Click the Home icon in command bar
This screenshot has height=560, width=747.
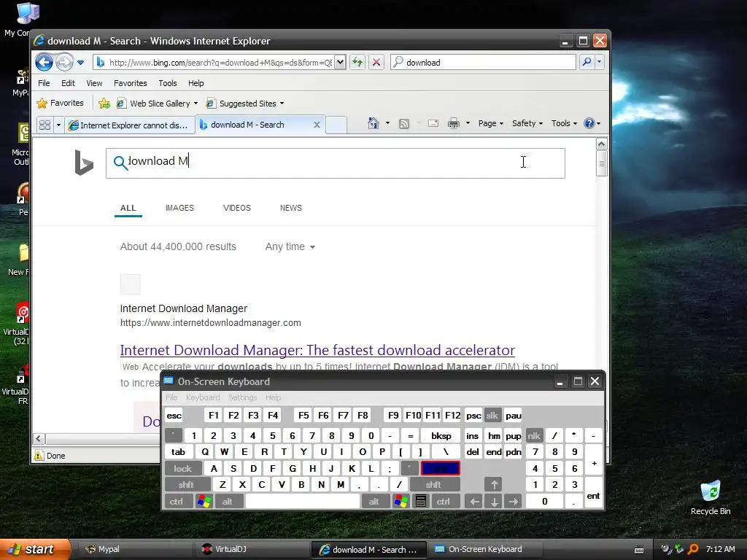point(373,123)
